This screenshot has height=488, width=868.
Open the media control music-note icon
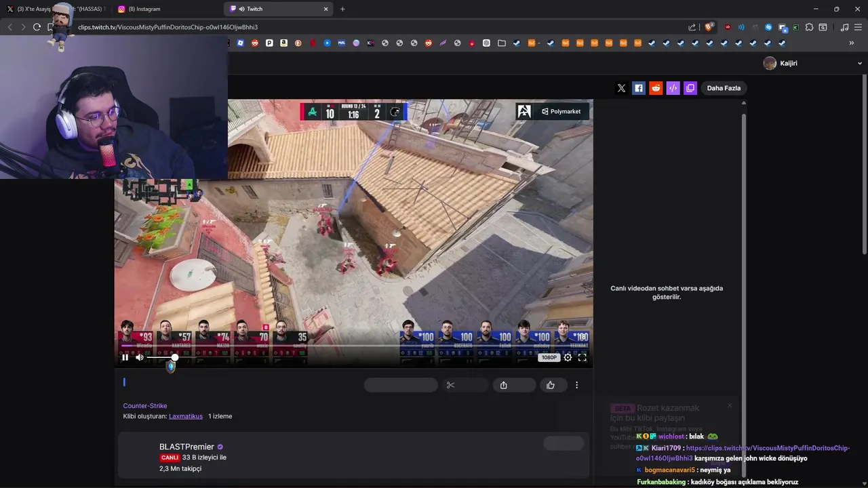point(844,27)
